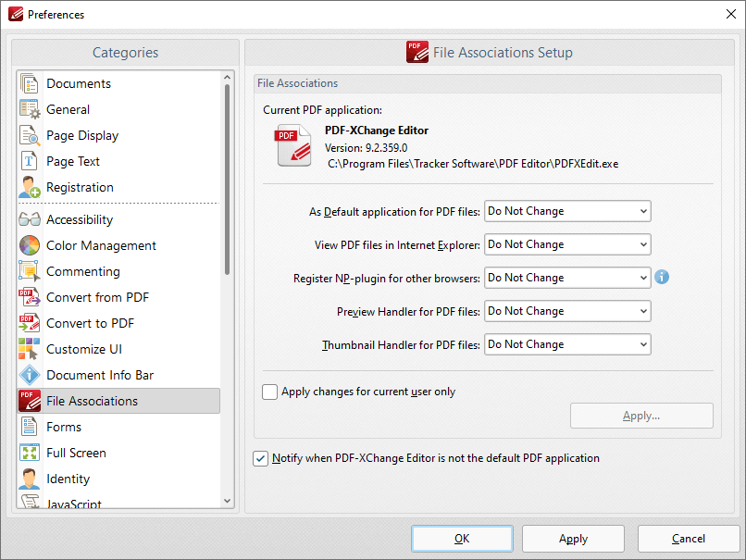Open the Thumbnail Handler dropdown
This screenshot has width=746, height=560.
[x=566, y=344]
